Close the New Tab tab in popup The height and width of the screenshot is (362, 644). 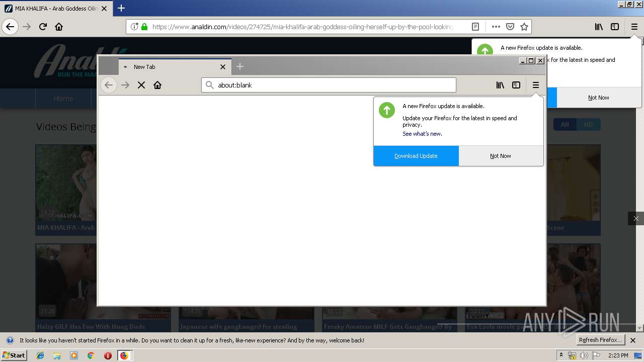223,67
